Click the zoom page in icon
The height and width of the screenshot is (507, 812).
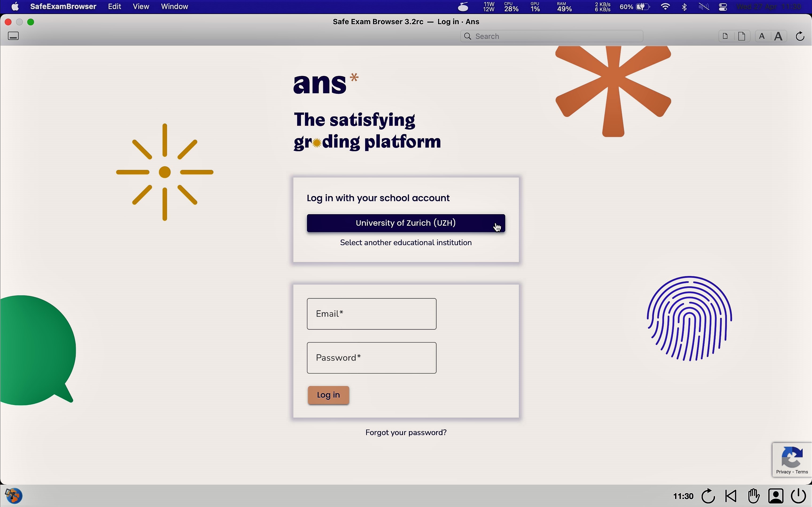pyautogui.click(x=742, y=36)
